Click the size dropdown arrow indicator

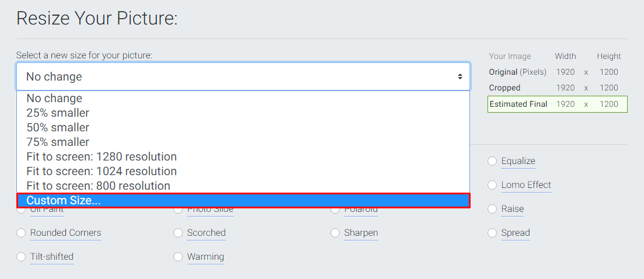460,76
